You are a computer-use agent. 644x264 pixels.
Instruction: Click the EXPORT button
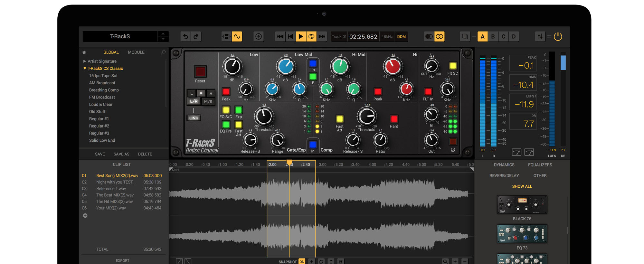(122, 261)
